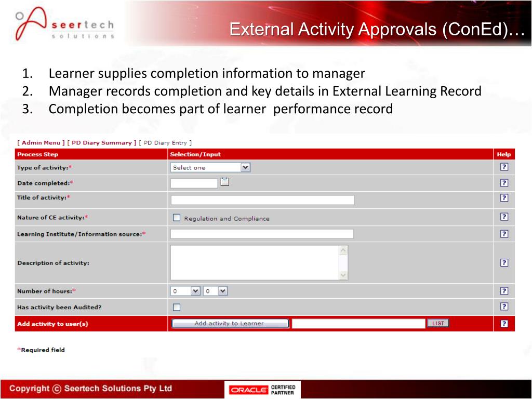Screen dimensions: 532x399
Task: Click the description textarea scroll down arrow
Action: click(x=343, y=275)
